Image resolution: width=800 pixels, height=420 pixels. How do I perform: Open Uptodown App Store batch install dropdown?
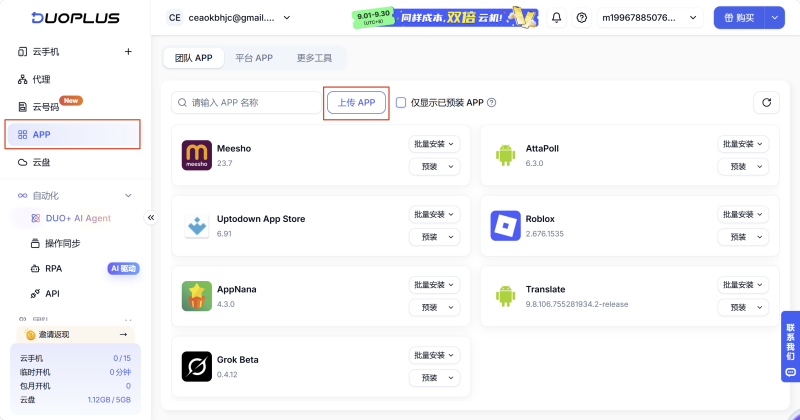click(434, 214)
